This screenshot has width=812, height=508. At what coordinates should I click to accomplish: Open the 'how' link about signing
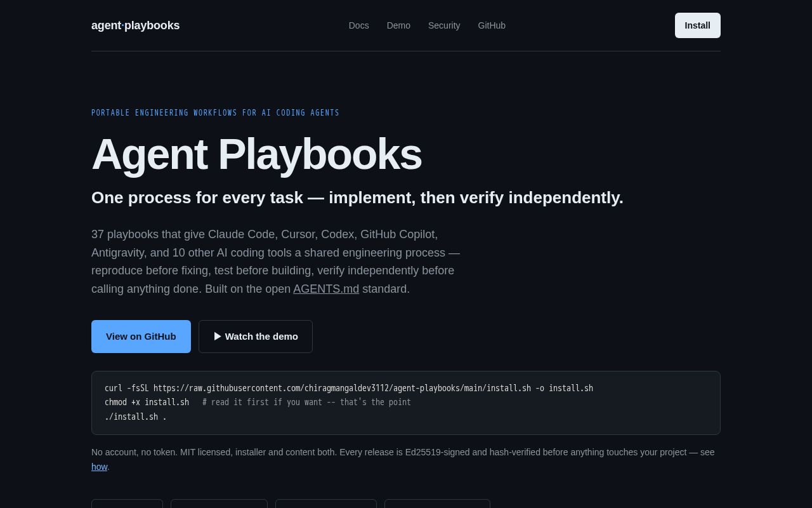(99, 467)
